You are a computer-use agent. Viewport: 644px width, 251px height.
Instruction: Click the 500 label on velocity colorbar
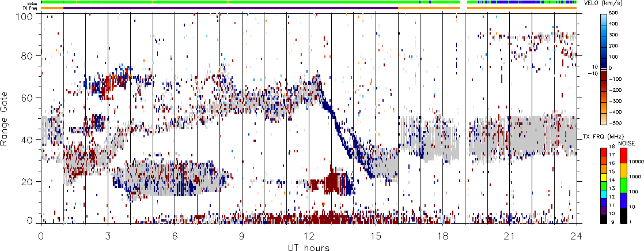point(615,13)
